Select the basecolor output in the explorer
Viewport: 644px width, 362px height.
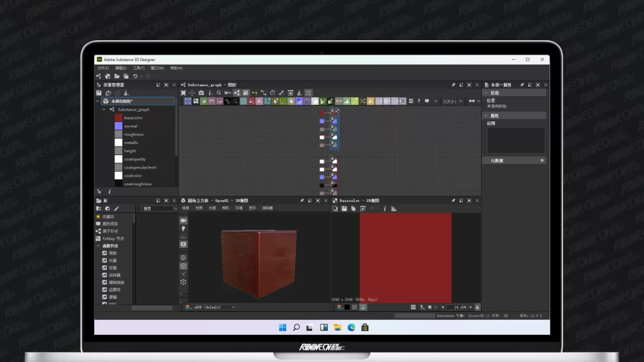(x=133, y=118)
